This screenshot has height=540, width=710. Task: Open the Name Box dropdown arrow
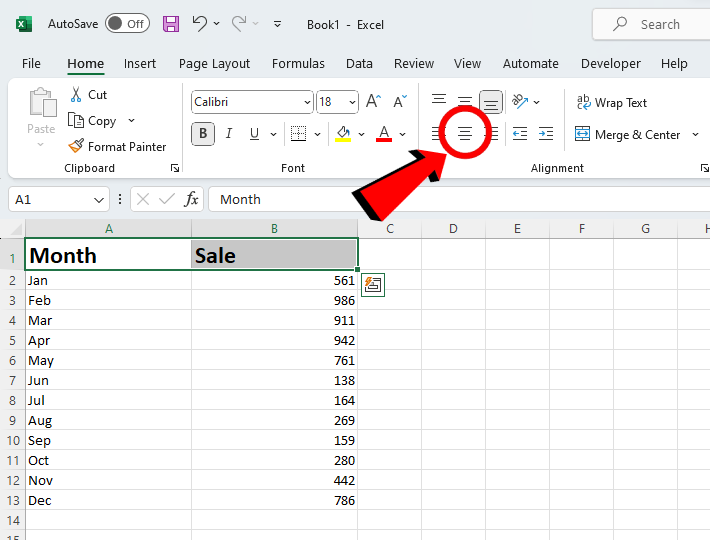coord(98,200)
